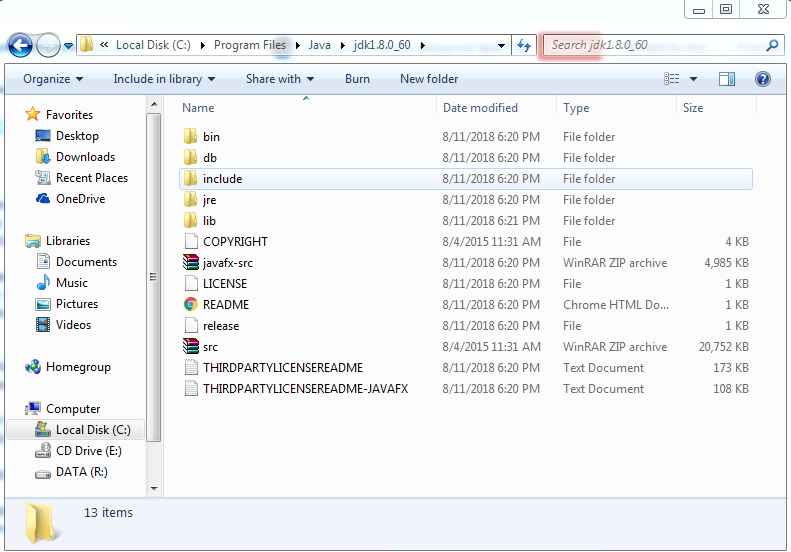The width and height of the screenshot is (791, 552).
Task: Click navigation pane scrollbar down arrow
Action: coord(154,488)
